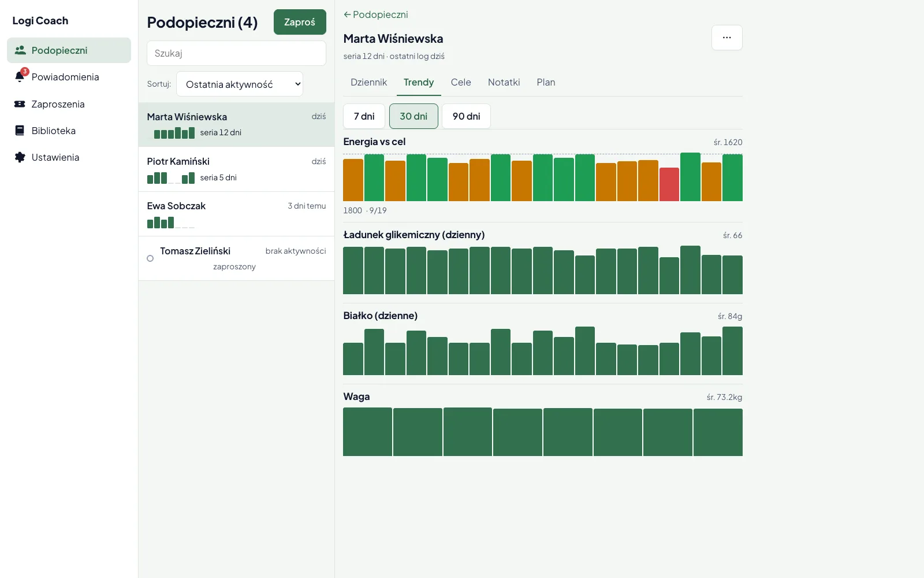The image size is (924, 578).
Task: Click the zaproszony status label
Action: tap(234, 266)
